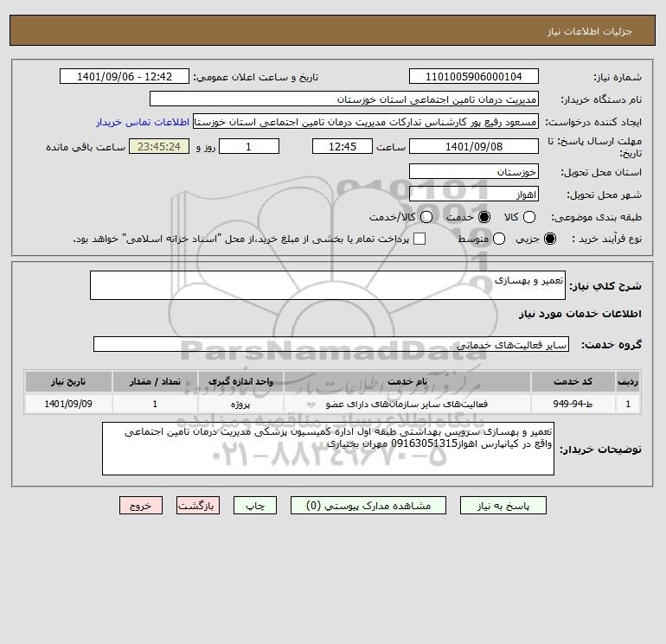Tick the اسناد خزانه اسلامی payment checkbox

pyautogui.click(x=419, y=239)
